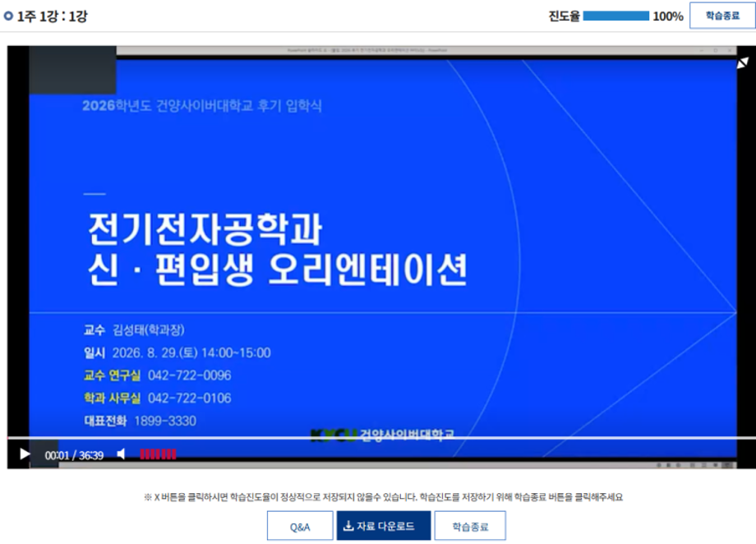
Task: Click the bottom 학습종료 button
Action: coord(470,526)
